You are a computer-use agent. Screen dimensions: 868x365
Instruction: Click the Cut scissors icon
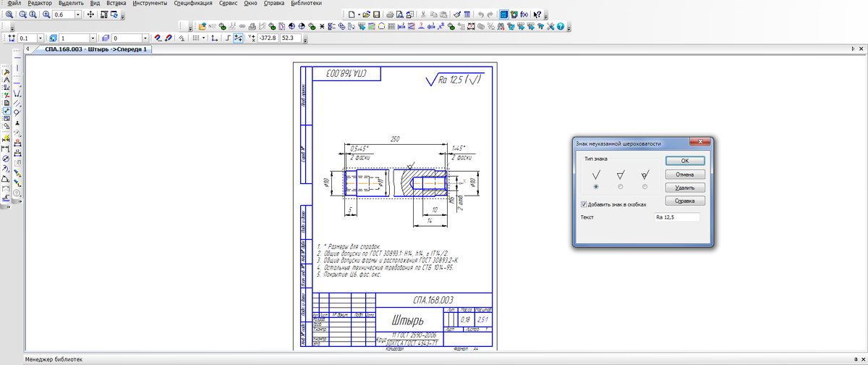pos(423,14)
